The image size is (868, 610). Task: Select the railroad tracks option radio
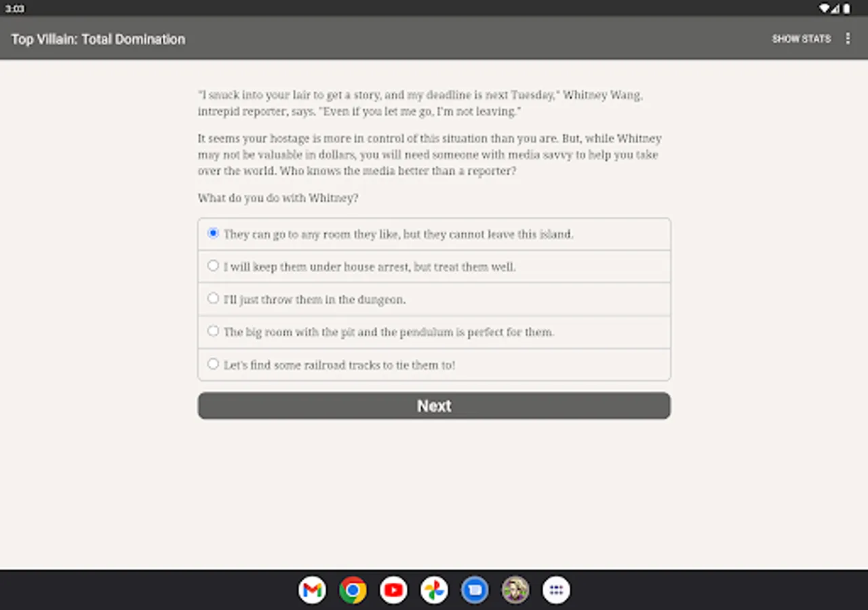(213, 364)
